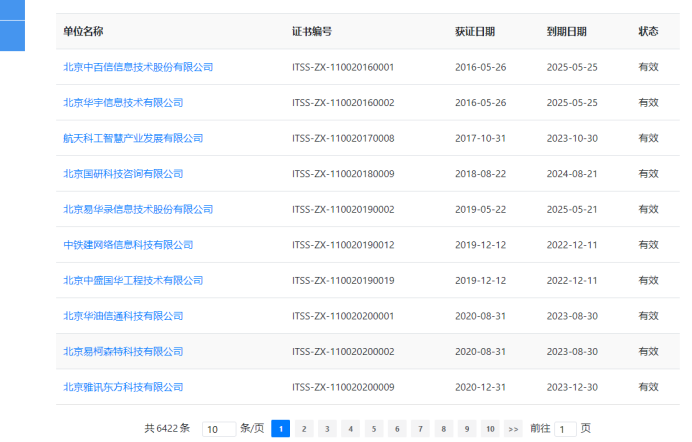Go to page 2 in pagination
The width and height of the screenshot is (692, 442).
304,429
